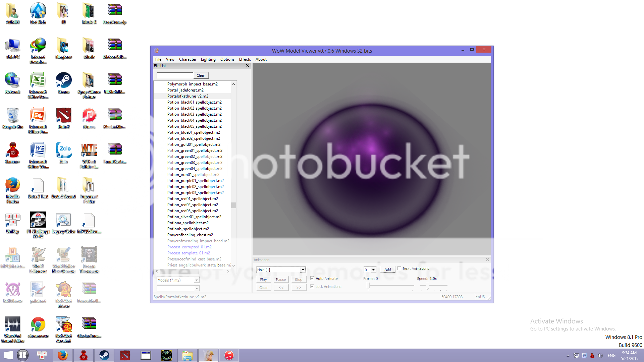The height and width of the screenshot is (362, 644).
Task: Open the Legacy Color desktop shortcut
Action: coord(63,223)
